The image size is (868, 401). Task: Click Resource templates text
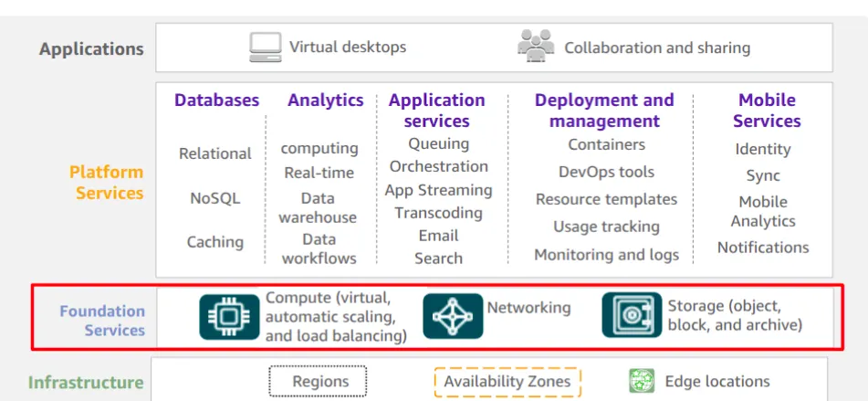607,199
